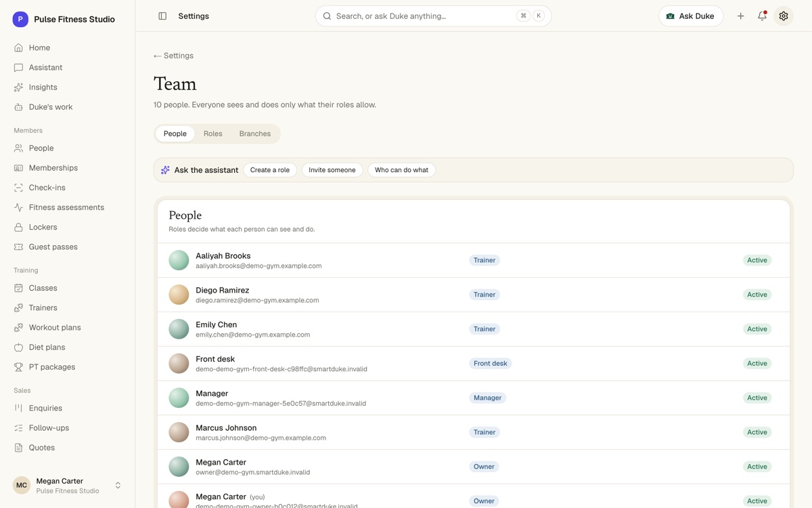The width and height of the screenshot is (812, 508).
Task: Go back via Settings link
Action: coord(174,56)
